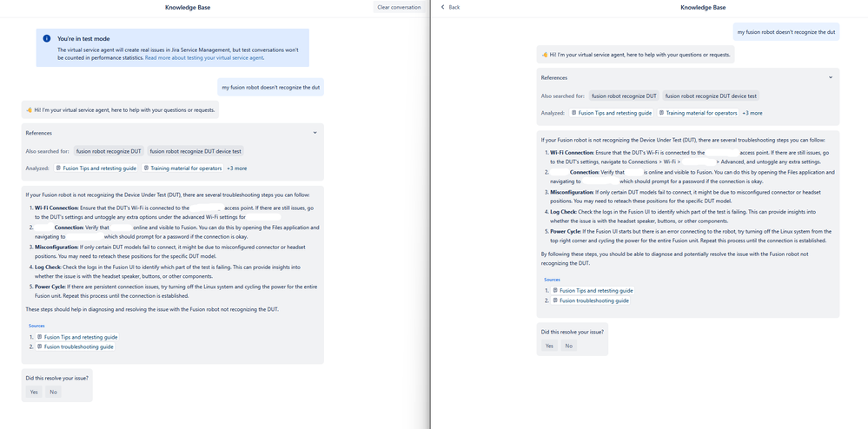868x429 pixels.
Task: Expand '+3 more' analyzed articles in right window
Action: point(752,112)
